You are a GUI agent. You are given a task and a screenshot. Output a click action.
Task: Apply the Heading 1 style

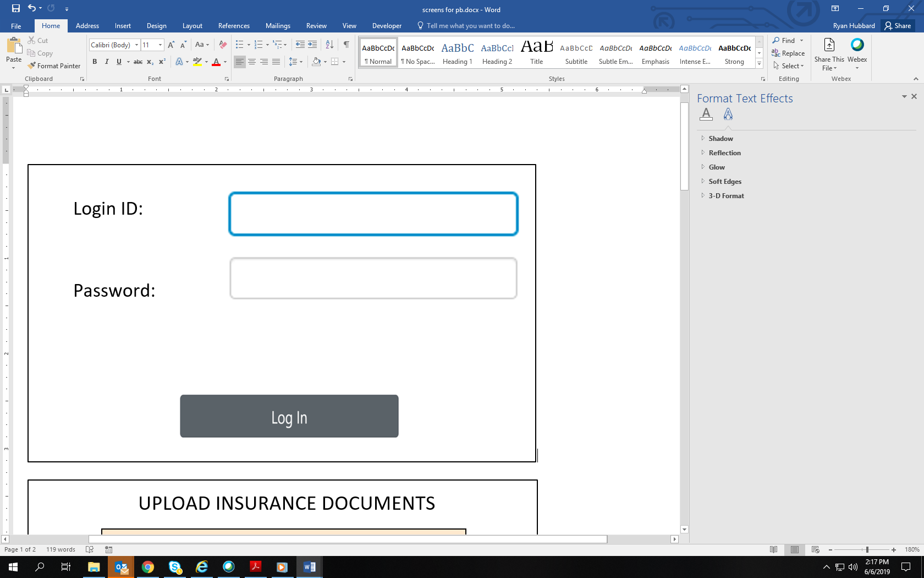457,53
